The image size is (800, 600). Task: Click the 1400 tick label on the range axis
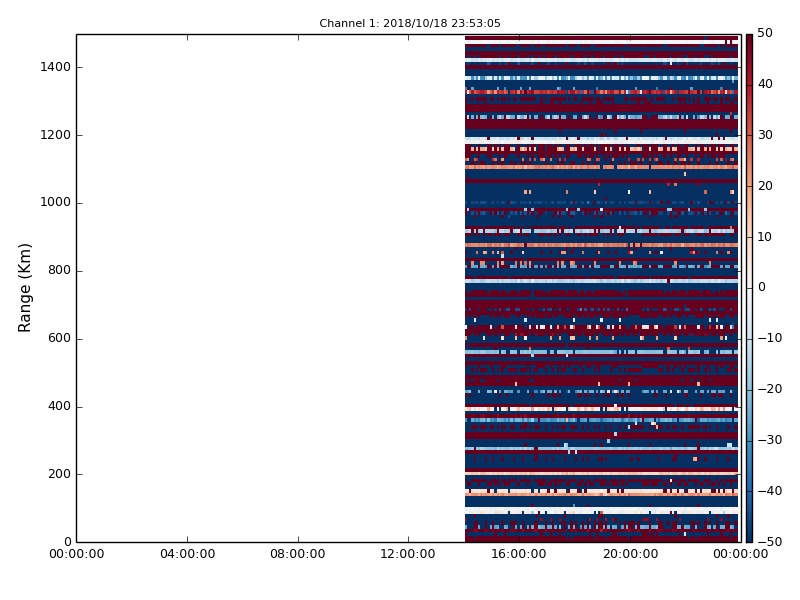point(55,67)
